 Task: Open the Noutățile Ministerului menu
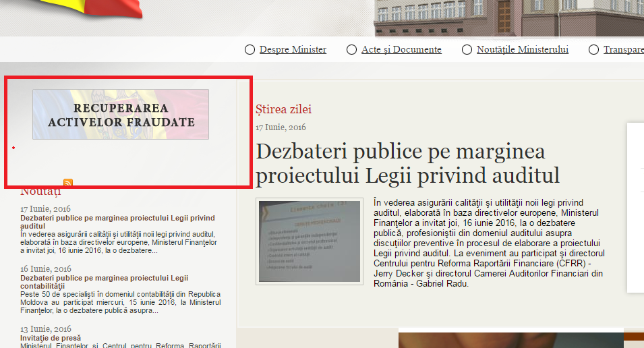[x=523, y=50]
